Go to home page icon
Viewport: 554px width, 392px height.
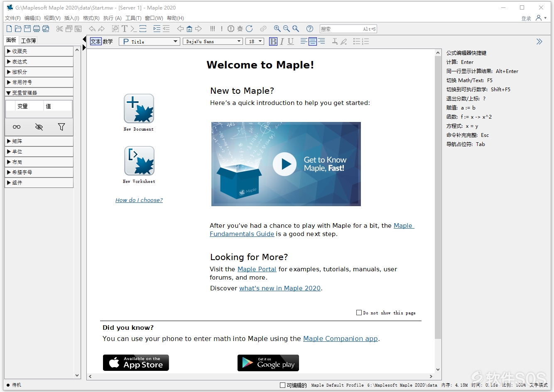(189, 29)
